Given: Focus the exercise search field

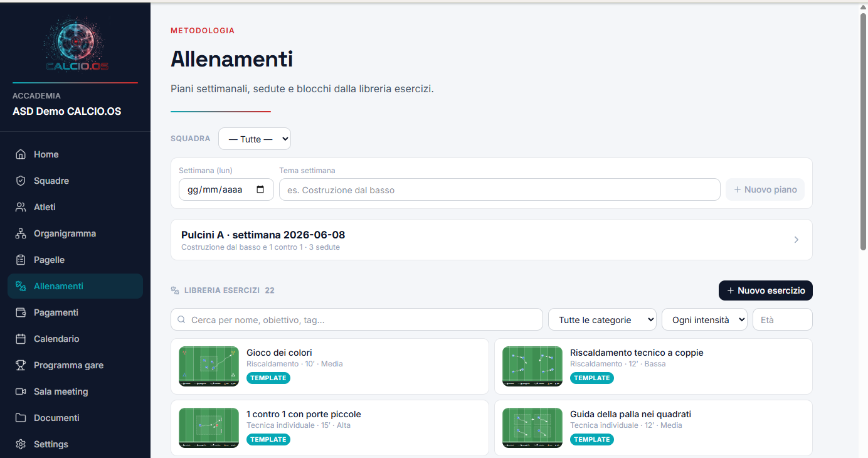Looking at the screenshot, I should click(x=357, y=319).
